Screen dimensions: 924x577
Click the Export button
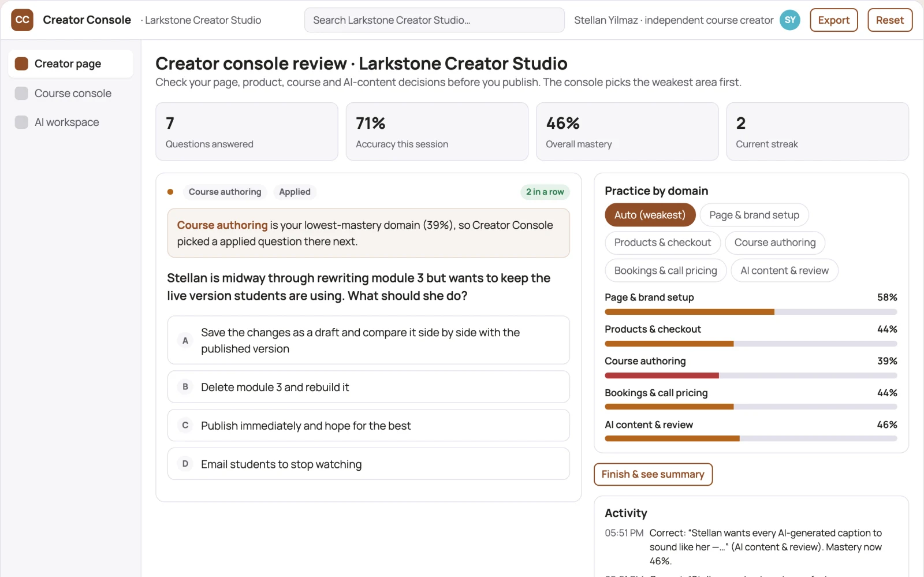point(834,20)
